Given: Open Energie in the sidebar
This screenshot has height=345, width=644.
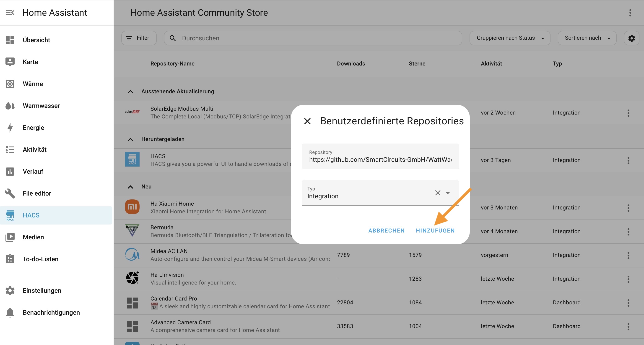Looking at the screenshot, I should [33, 128].
